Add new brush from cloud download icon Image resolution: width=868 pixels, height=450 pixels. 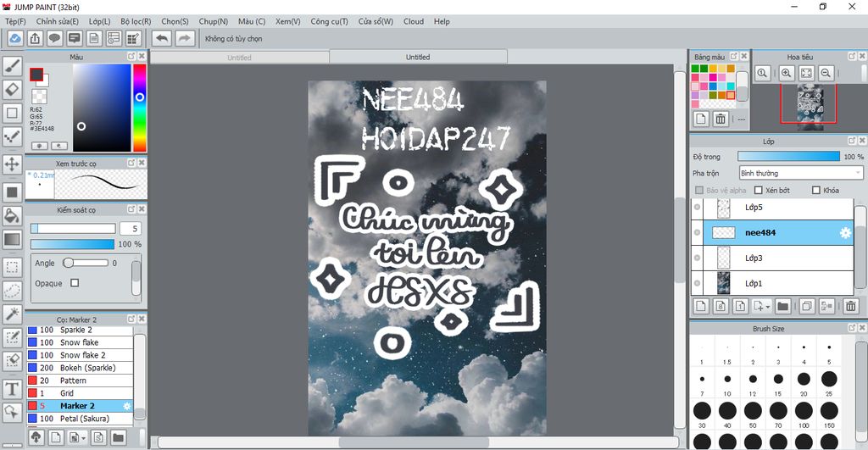point(36,437)
